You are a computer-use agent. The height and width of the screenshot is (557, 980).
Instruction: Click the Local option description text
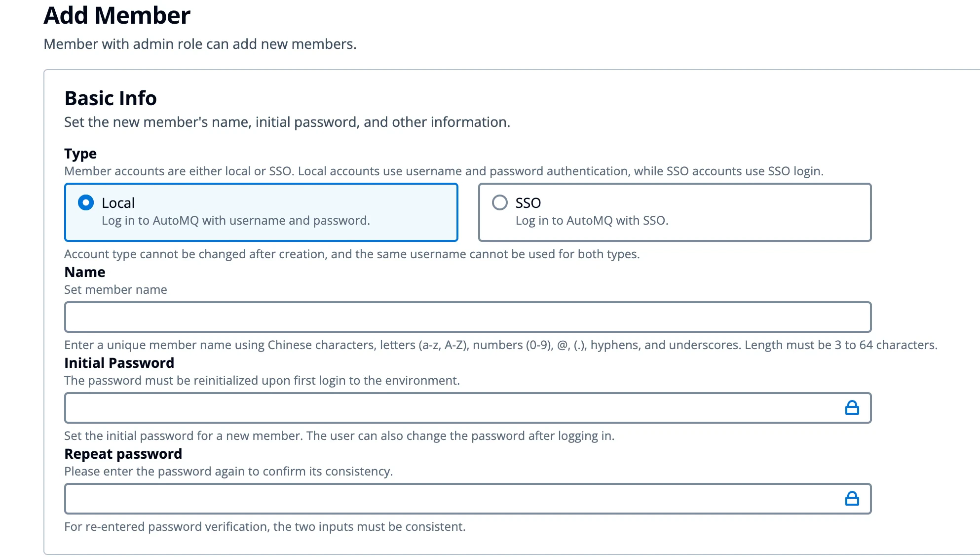tap(235, 221)
